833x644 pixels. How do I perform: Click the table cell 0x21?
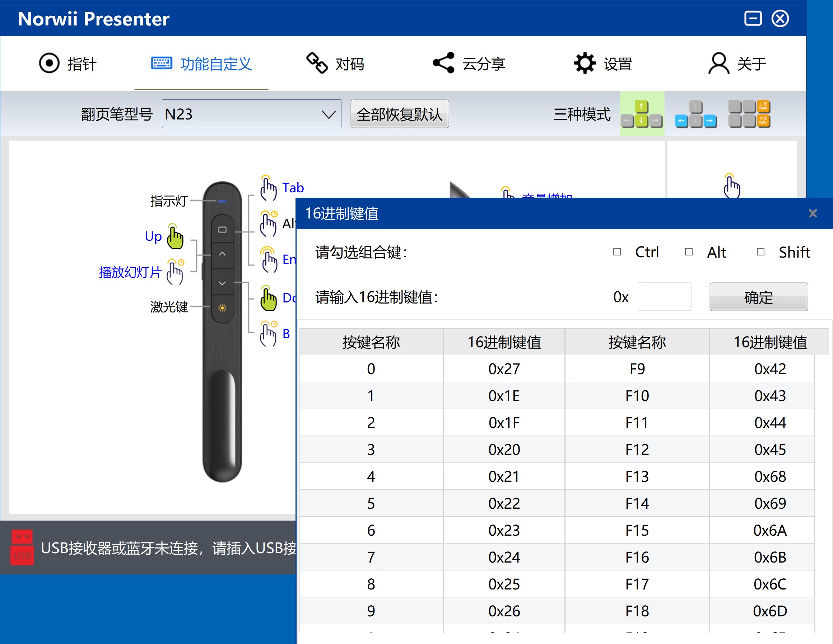504,476
